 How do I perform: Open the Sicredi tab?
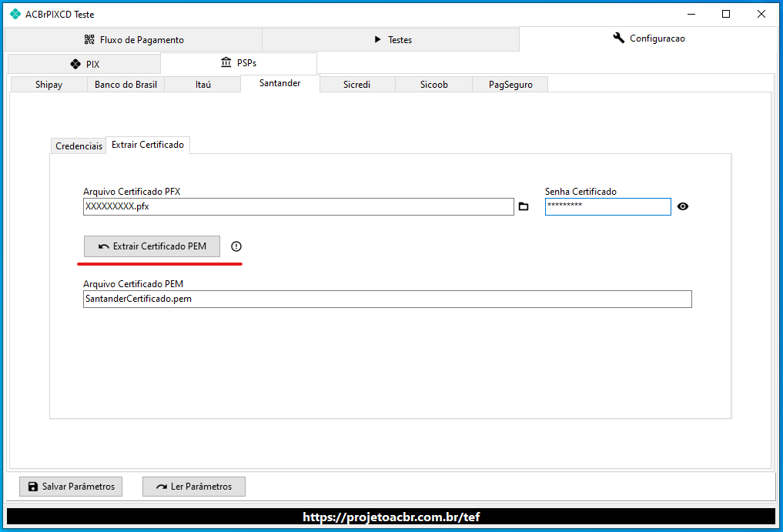click(357, 85)
